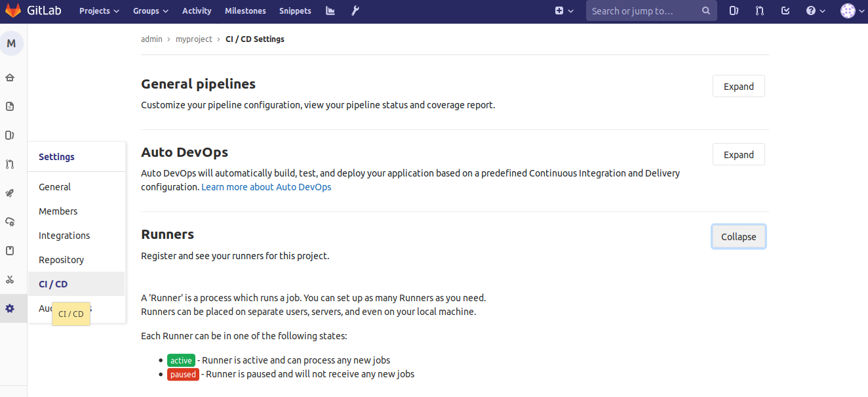Open the Snippets page
The image size is (868, 397).
point(295,10)
